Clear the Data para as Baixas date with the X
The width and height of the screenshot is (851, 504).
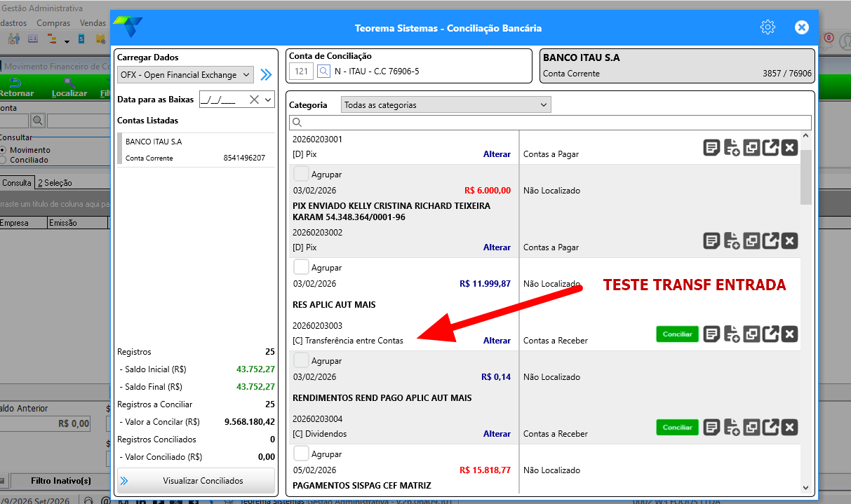[254, 100]
